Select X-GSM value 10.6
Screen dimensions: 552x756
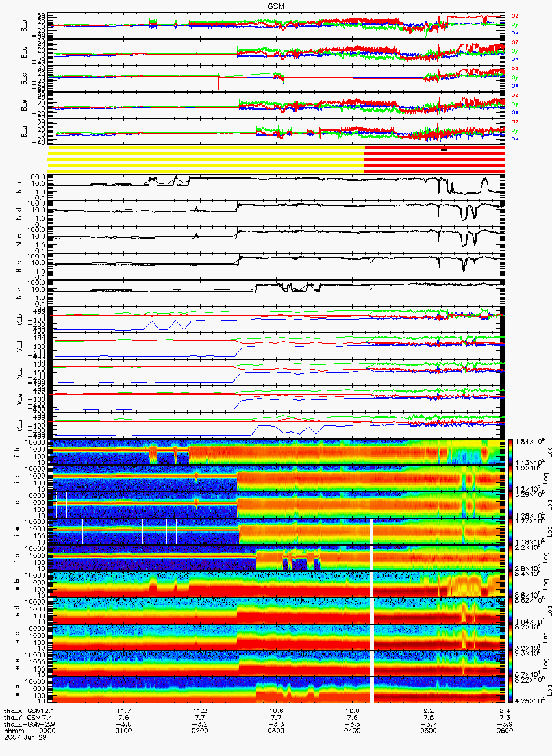(276, 711)
